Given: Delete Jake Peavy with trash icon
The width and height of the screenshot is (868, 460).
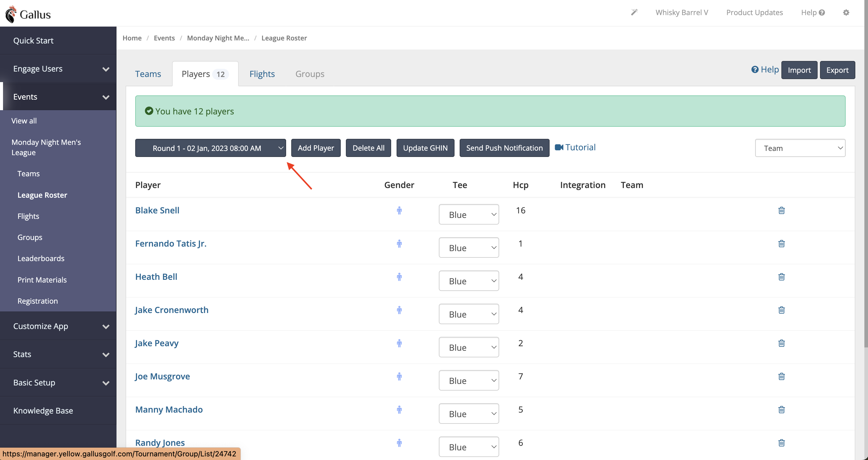Looking at the screenshot, I should pos(781,343).
